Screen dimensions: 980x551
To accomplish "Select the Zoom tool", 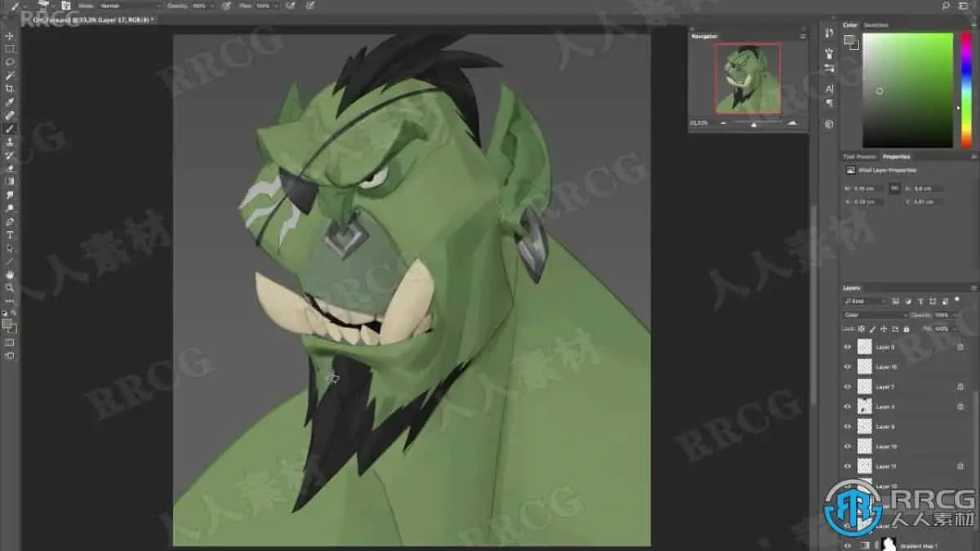I will point(10,287).
